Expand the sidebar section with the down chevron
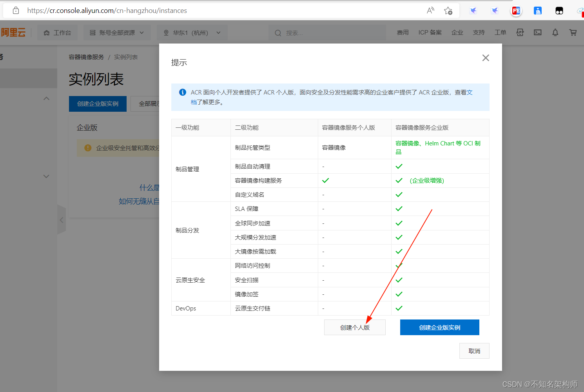 [46, 176]
